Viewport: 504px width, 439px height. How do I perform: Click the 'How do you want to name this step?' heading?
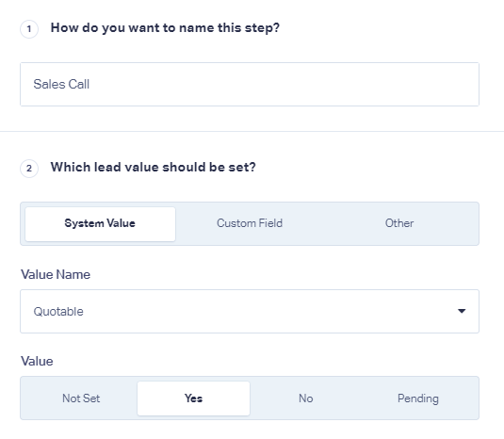coord(165,28)
